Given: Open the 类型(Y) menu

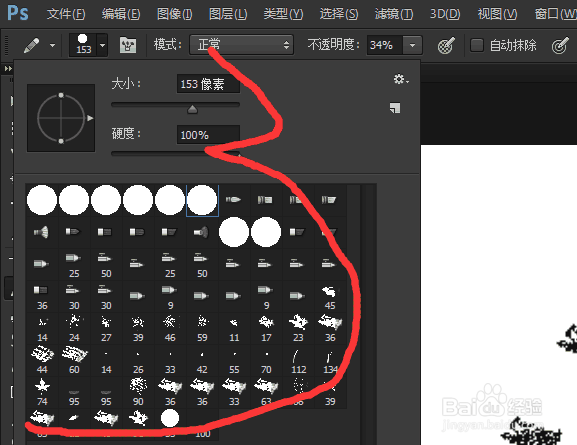Looking at the screenshot, I should click(283, 14).
